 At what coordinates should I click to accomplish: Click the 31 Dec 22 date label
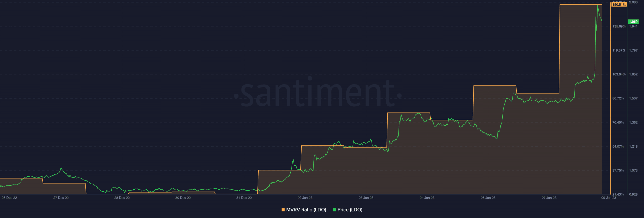click(x=244, y=198)
